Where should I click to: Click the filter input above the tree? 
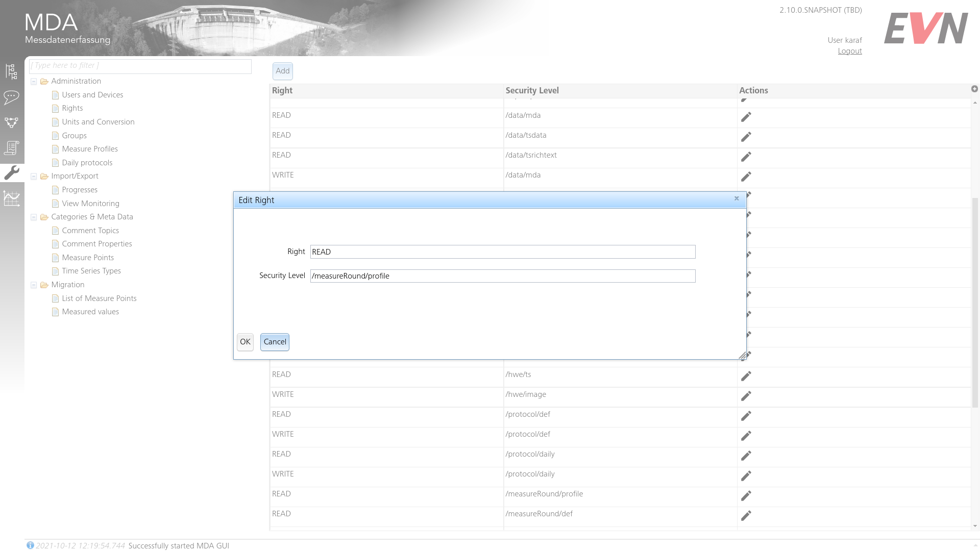point(140,66)
